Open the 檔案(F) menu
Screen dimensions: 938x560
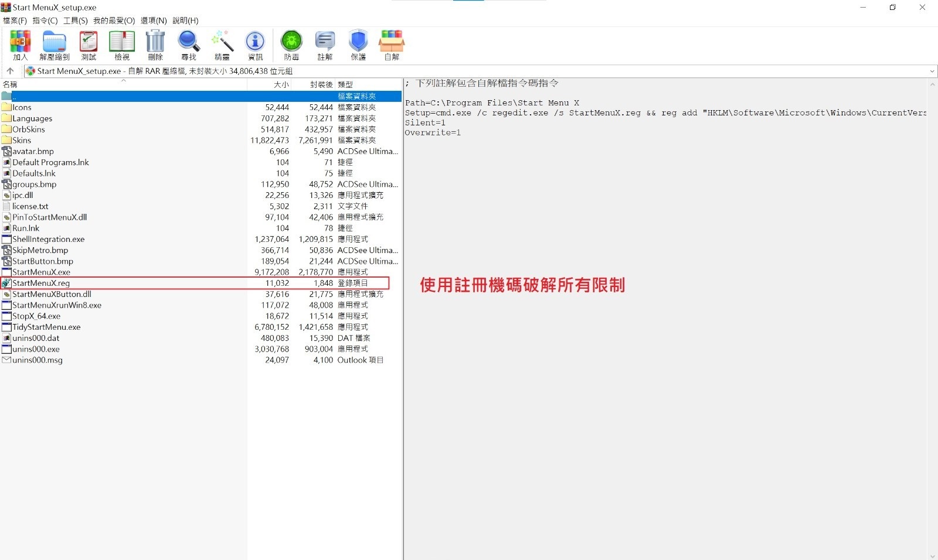click(15, 21)
